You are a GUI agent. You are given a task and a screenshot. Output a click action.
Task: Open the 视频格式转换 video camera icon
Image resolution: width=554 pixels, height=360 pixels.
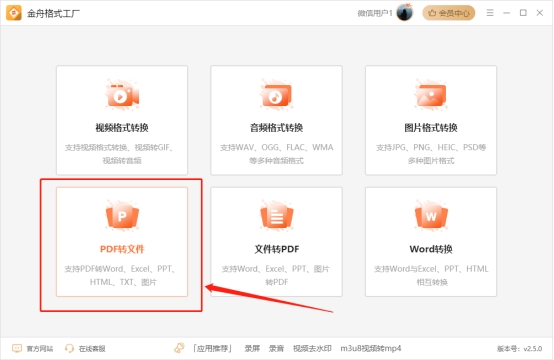coord(122,95)
